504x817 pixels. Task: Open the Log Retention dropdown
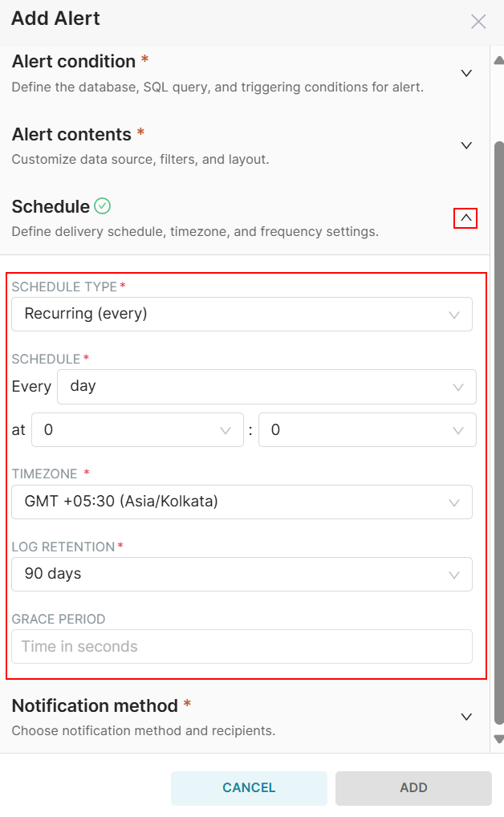[x=242, y=574]
